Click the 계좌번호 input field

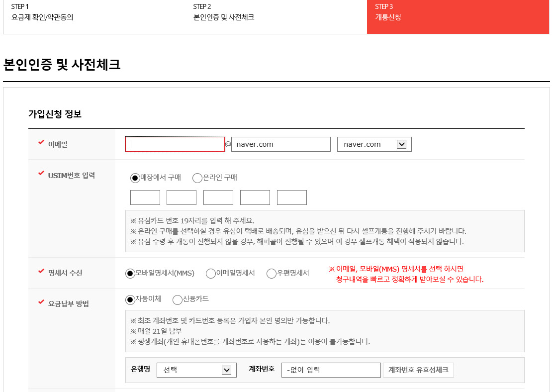(x=331, y=370)
